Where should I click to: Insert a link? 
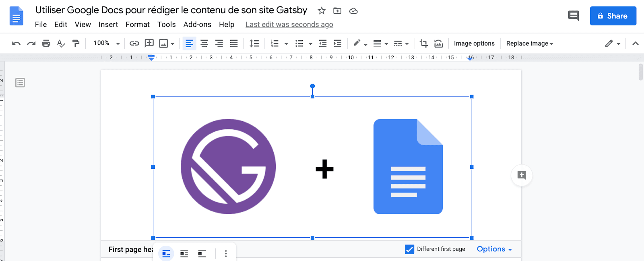coord(134,43)
